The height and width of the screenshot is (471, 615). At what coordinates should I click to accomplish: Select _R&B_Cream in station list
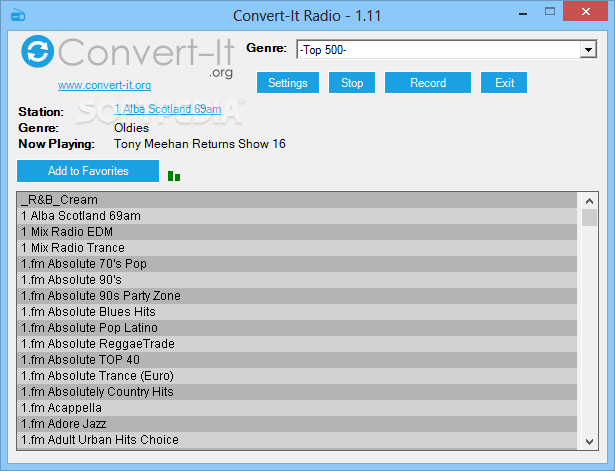point(297,200)
